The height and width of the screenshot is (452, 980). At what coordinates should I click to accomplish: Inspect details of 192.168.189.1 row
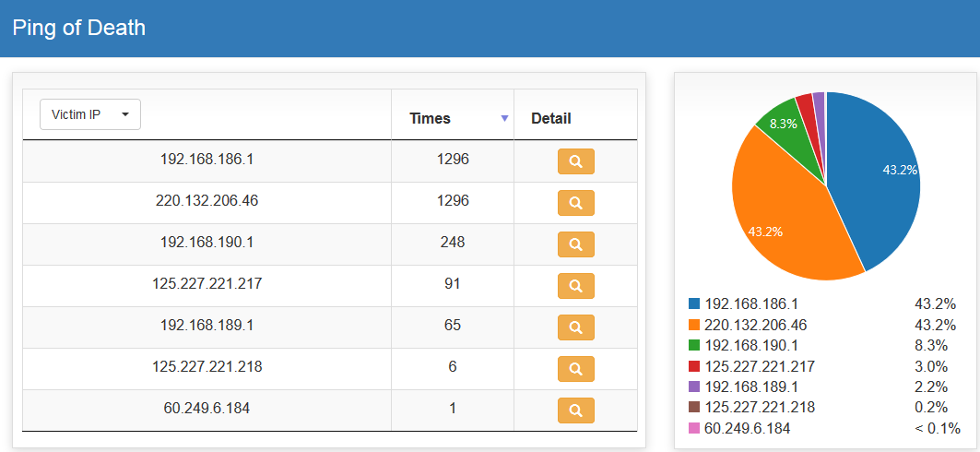click(x=575, y=327)
